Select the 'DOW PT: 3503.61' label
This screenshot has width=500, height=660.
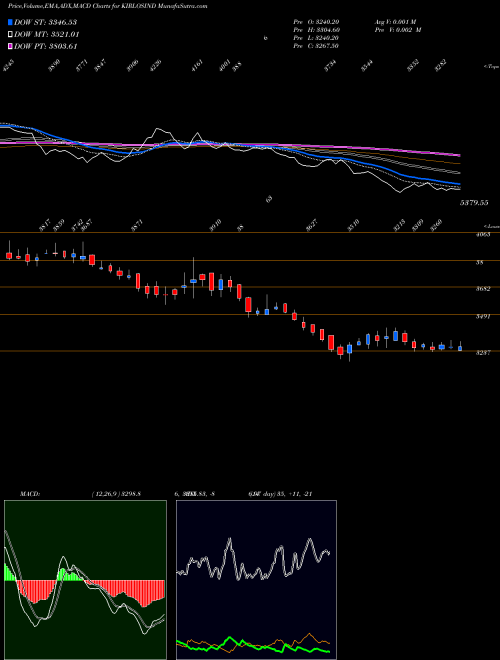tap(46, 46)
